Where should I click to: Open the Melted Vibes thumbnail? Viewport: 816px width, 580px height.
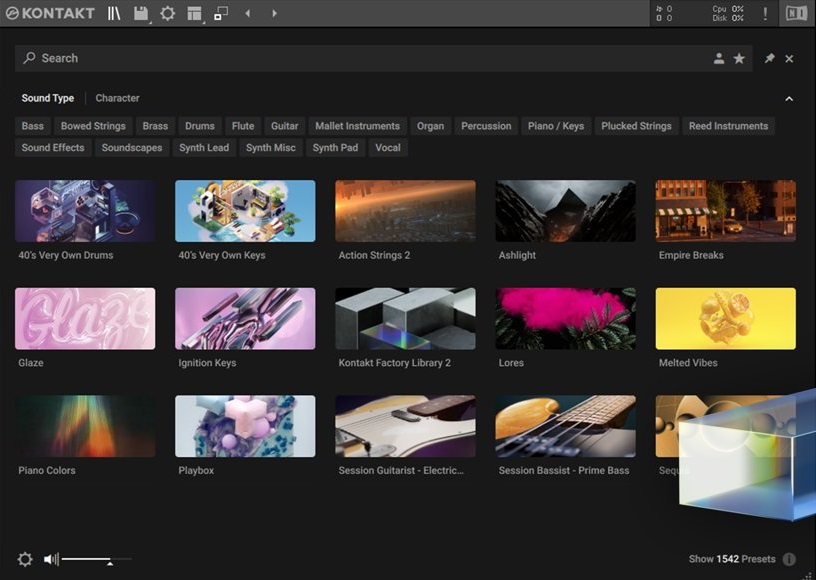point(725,318)
